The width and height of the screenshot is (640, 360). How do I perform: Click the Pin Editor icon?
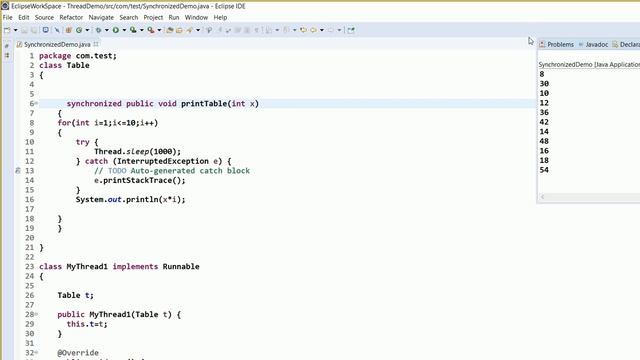[x=351, y=30]
